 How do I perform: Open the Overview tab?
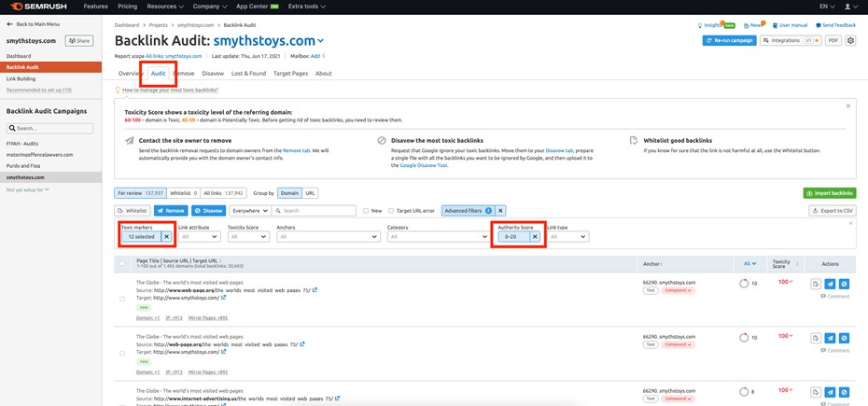click(x=131, y=73)
